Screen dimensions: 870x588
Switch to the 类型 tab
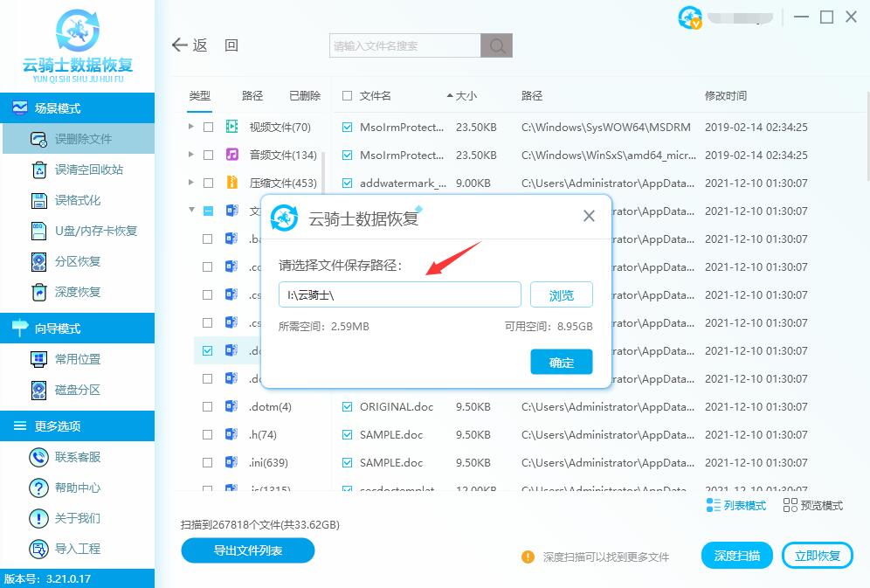200,95
